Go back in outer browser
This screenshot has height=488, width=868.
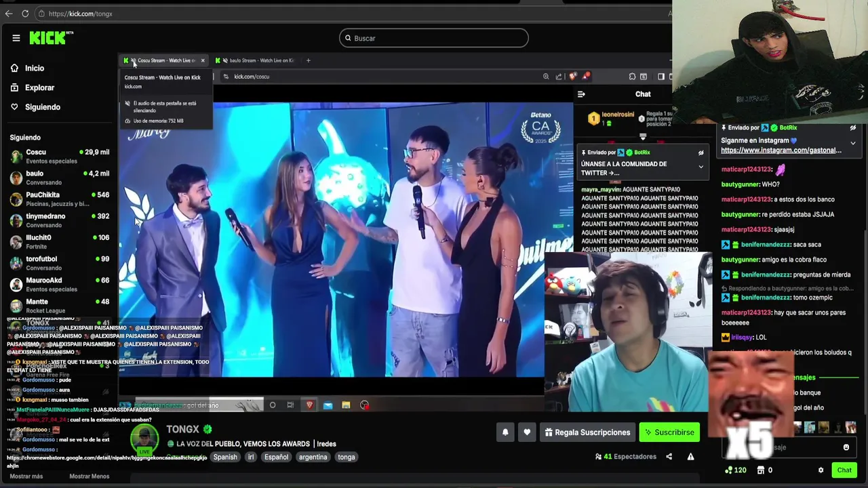pyautogui.click(x=7, y=14)
